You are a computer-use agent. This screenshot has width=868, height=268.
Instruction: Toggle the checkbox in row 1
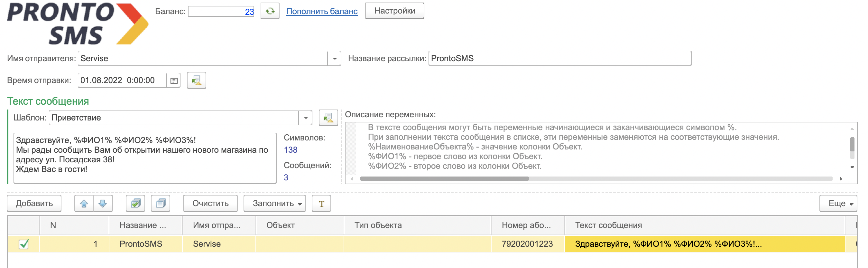coord(23,244)
